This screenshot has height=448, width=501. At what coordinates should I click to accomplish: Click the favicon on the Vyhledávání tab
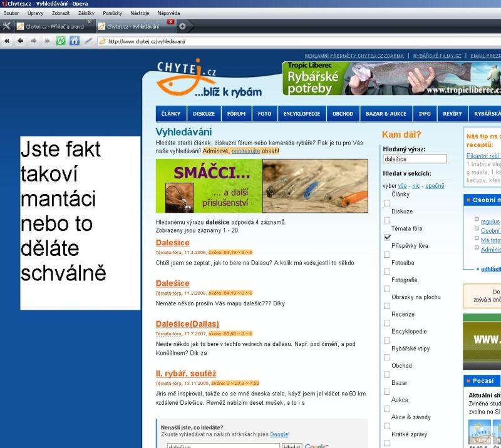coord(101,26)
